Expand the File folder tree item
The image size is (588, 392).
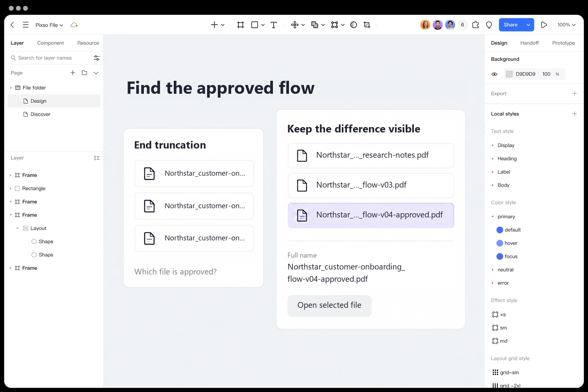[x=11, y=88]
